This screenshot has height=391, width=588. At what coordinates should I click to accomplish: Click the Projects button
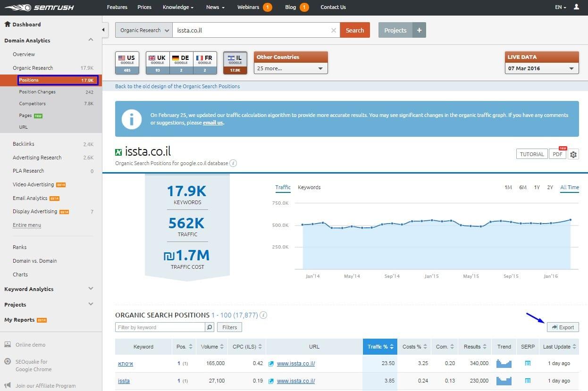395,30
